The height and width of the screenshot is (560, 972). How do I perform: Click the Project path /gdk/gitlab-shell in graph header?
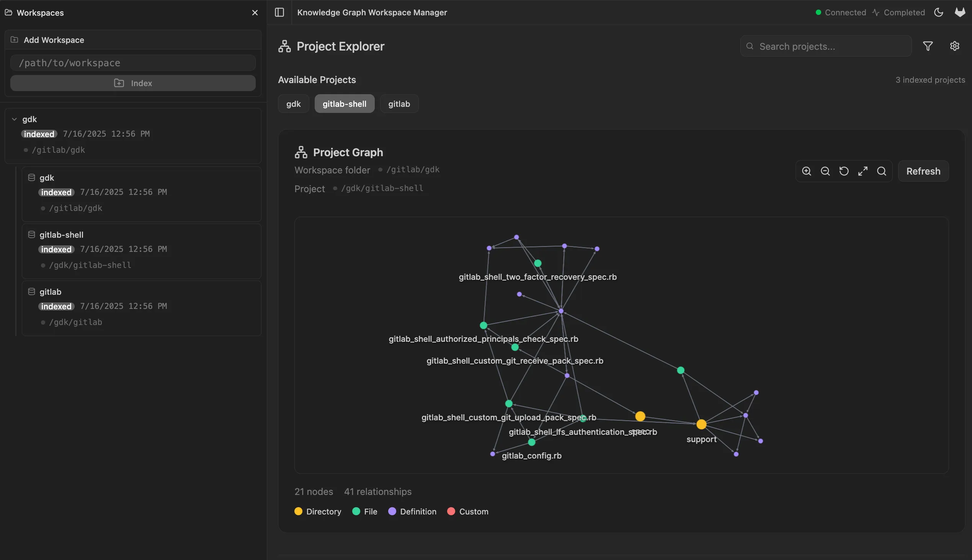(x=382, y=188)
